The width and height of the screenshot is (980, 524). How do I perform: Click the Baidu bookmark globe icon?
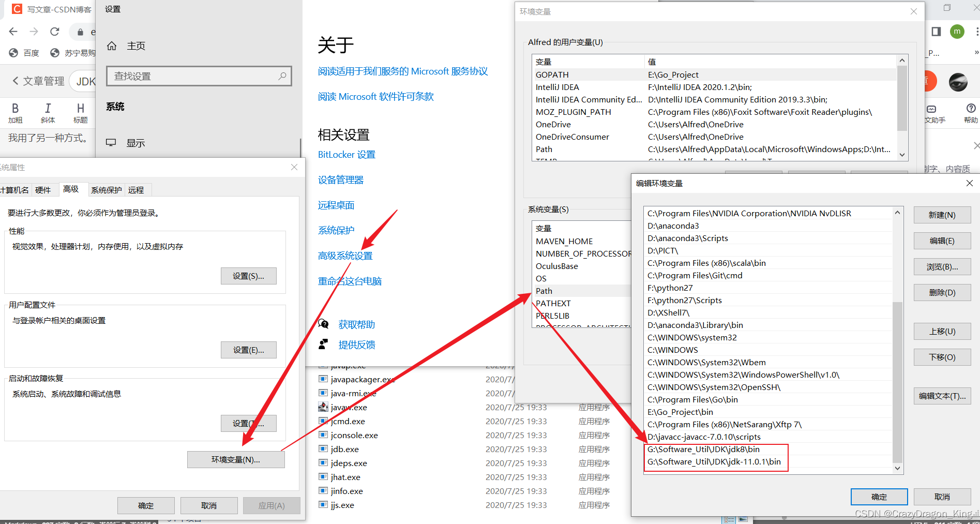pyautogui.click(x=14, y=53)
